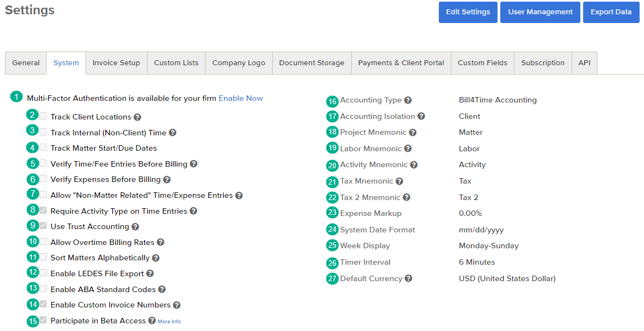Open More Info link for Beta Access
The width and height of the screenshot is (644, 331).
click(x=169, y=322)
